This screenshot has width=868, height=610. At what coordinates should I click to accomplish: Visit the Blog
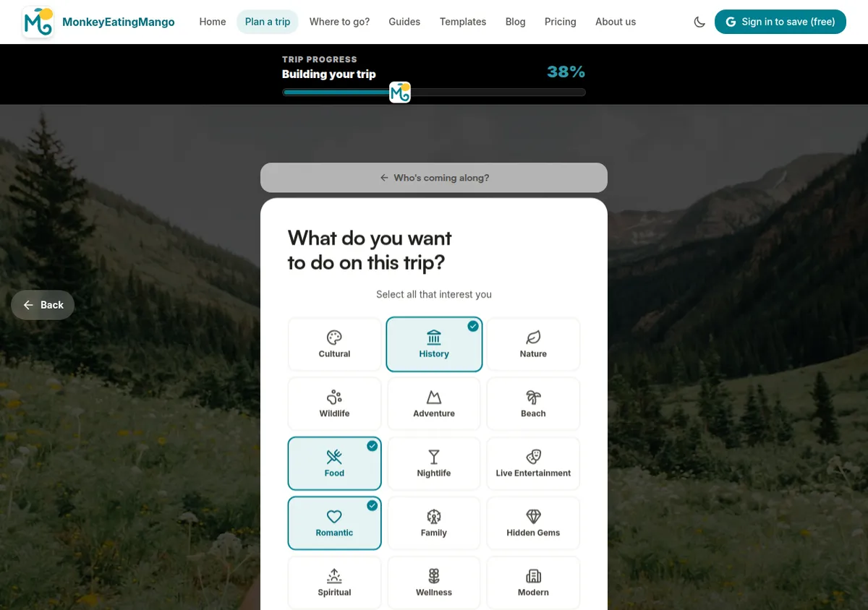point(516,22)
